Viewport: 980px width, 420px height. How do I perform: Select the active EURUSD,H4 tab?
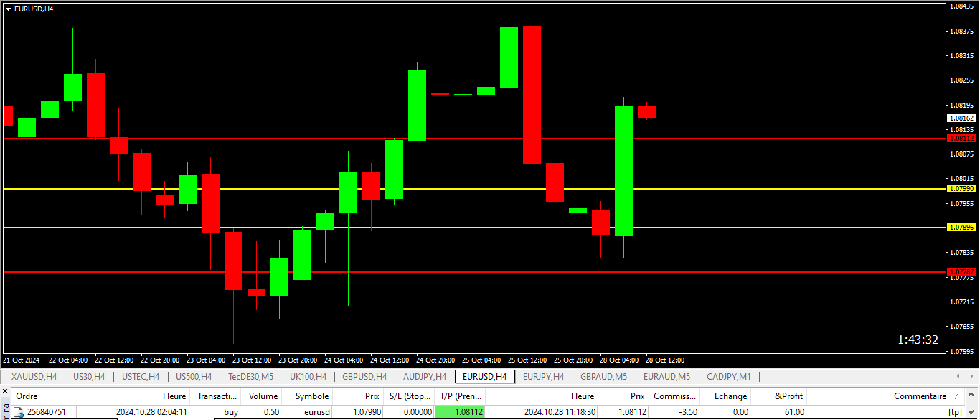tap(485, 376)
